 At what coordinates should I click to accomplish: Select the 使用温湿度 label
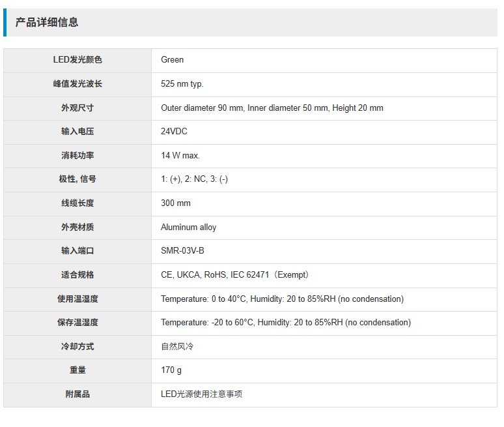[x=77, y=299]
